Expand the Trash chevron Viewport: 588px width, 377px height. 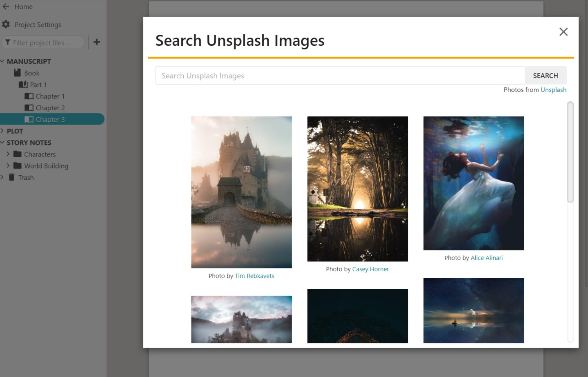pos(2,177)
